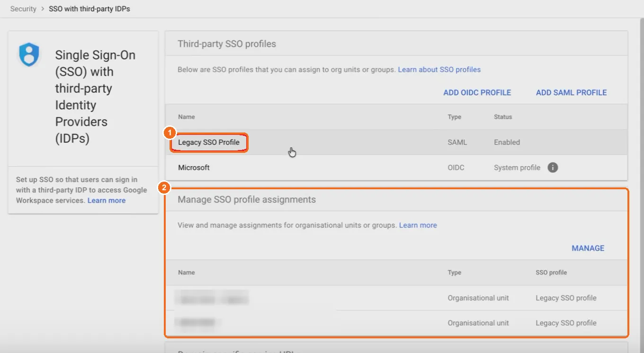The image size is (644, 353).
Task: Click the SAML type cell of Legacy profile
Action: point(457,142)
